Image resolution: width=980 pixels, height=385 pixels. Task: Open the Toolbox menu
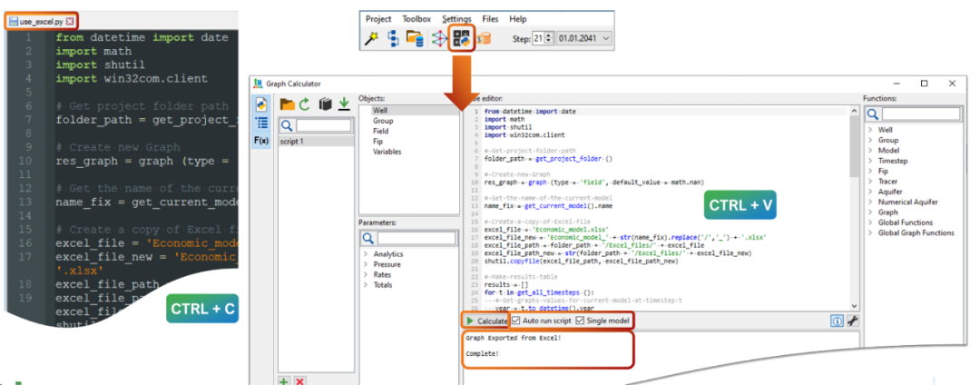tap(416, 18)
